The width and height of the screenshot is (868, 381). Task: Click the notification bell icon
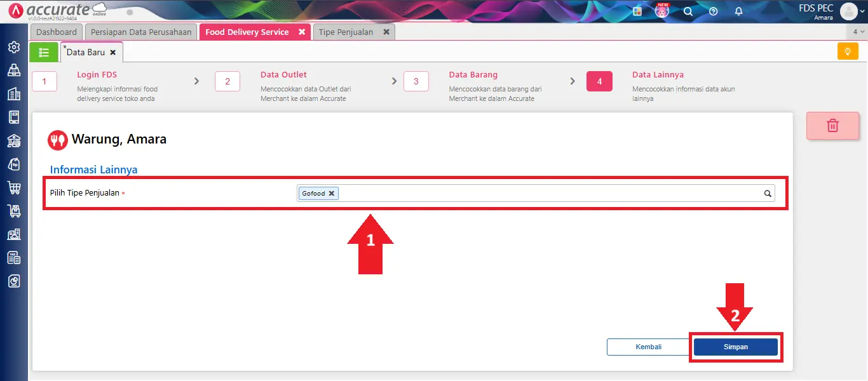[738, 11]
